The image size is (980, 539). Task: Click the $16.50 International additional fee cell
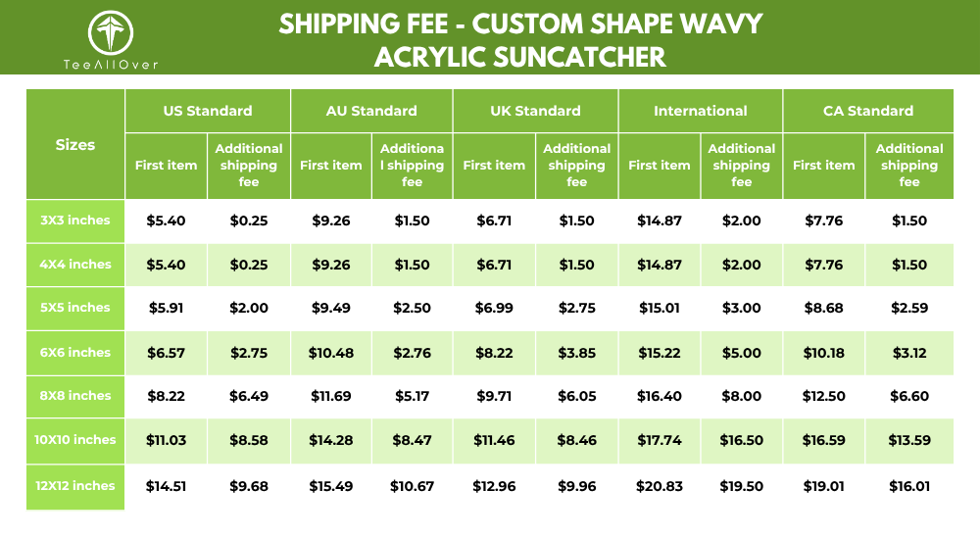pos(742,441)
